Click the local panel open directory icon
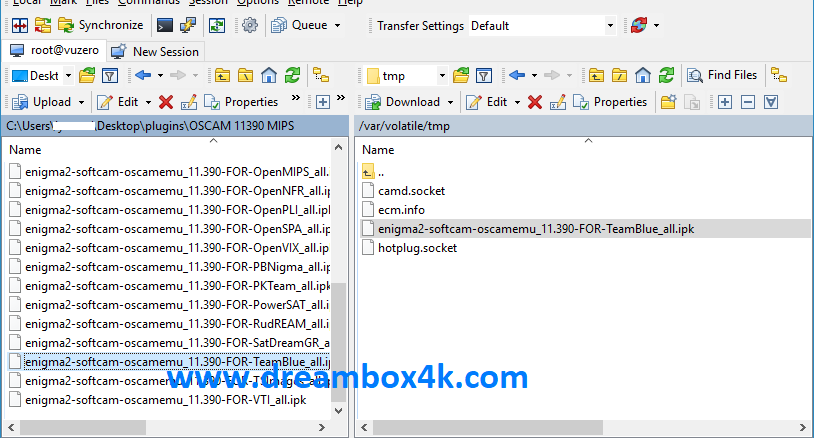 (87, 76)
